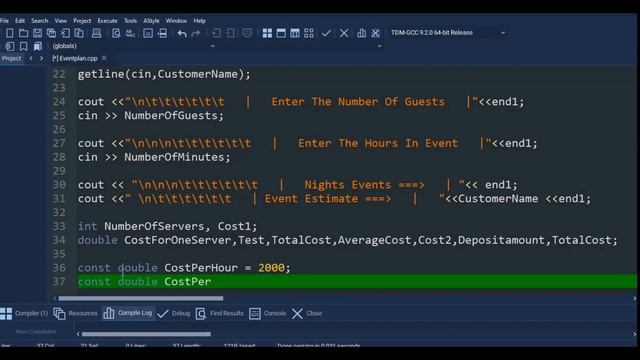
Task: Click the Stop execution X icon
Action: (344, 33)
